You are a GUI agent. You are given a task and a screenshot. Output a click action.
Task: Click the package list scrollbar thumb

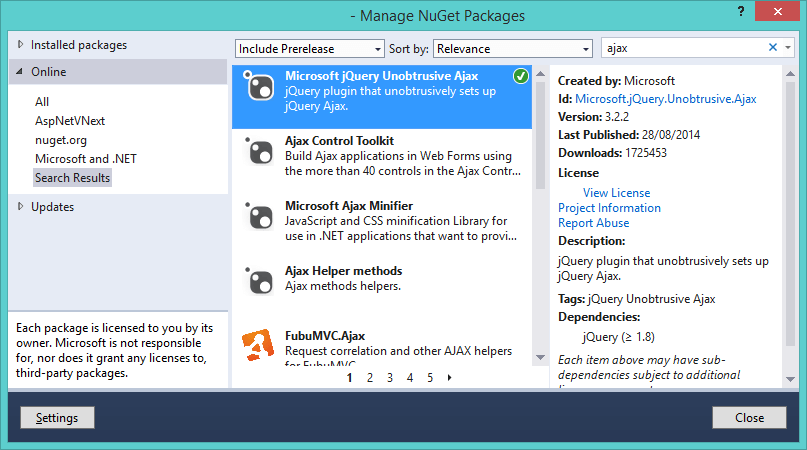[x=540, y=135]
